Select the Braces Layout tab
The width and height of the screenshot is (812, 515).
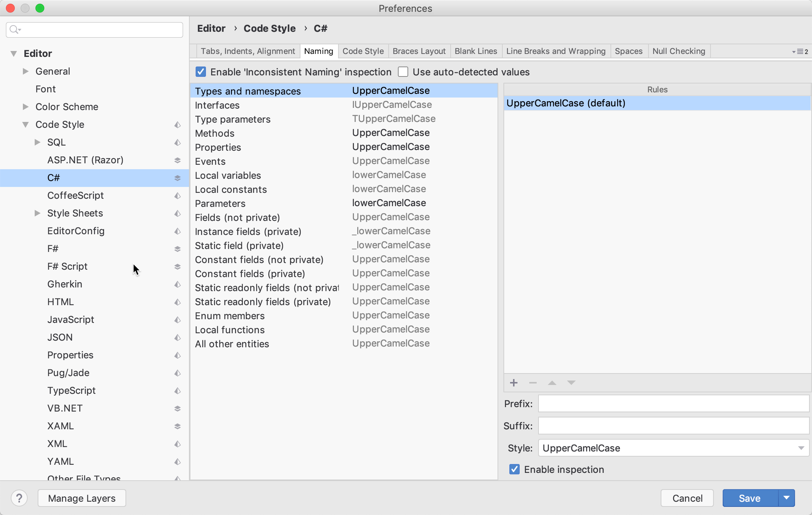click(x=419, y=51)
